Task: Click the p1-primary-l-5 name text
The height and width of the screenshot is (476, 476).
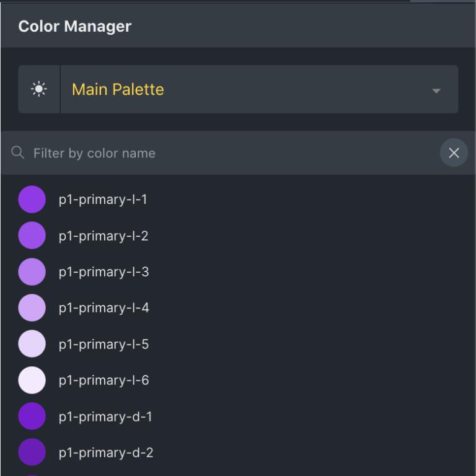Action: point(104,344)
